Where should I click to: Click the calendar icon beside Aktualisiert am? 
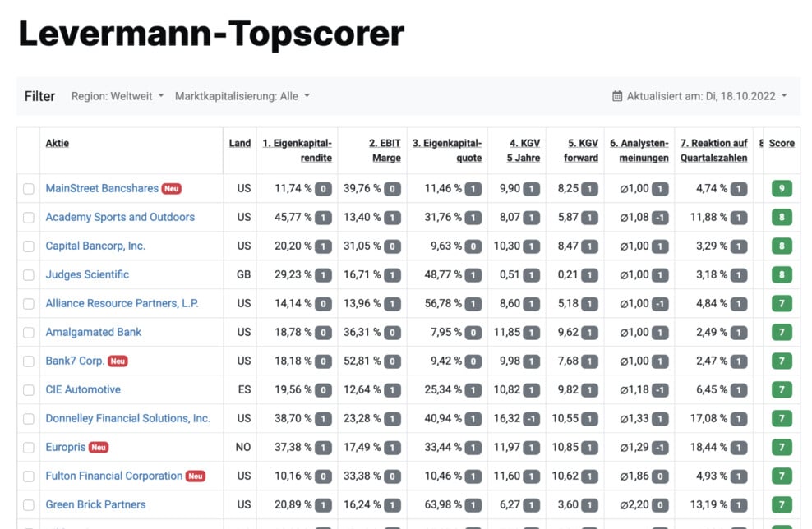click(616, 96)
